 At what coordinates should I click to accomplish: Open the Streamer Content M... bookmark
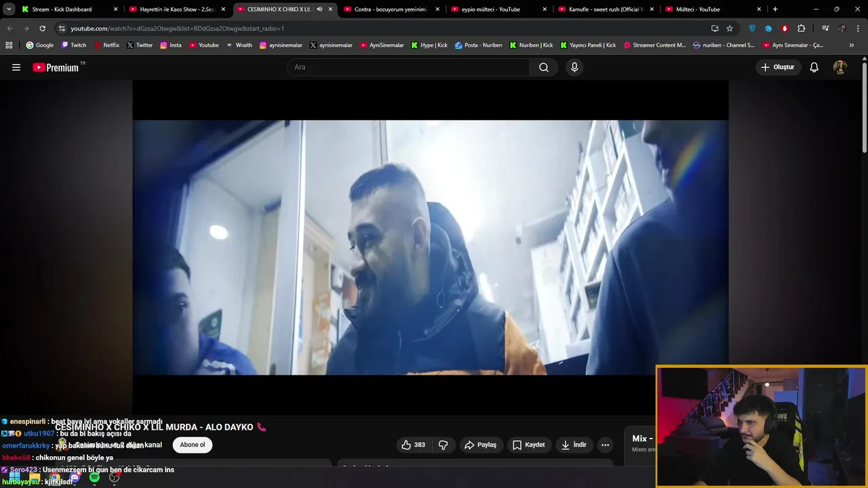pyautogui.click(x=654, y=45)
